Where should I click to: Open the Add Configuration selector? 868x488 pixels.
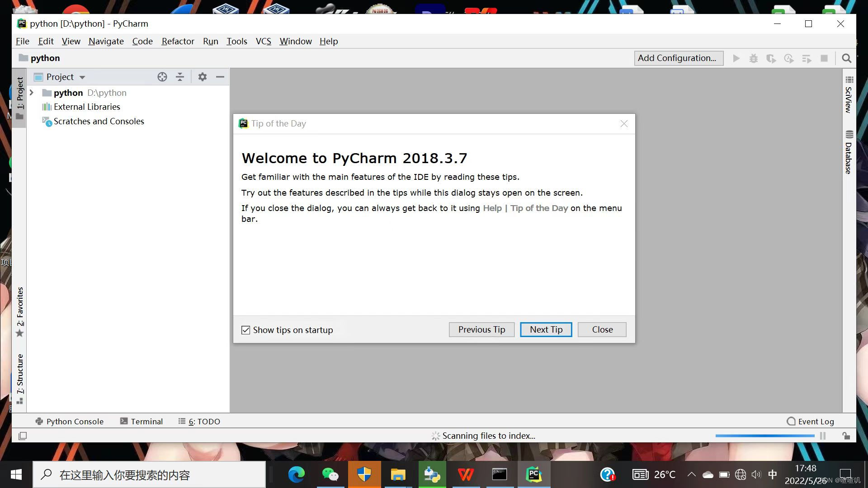coord(678,58)
